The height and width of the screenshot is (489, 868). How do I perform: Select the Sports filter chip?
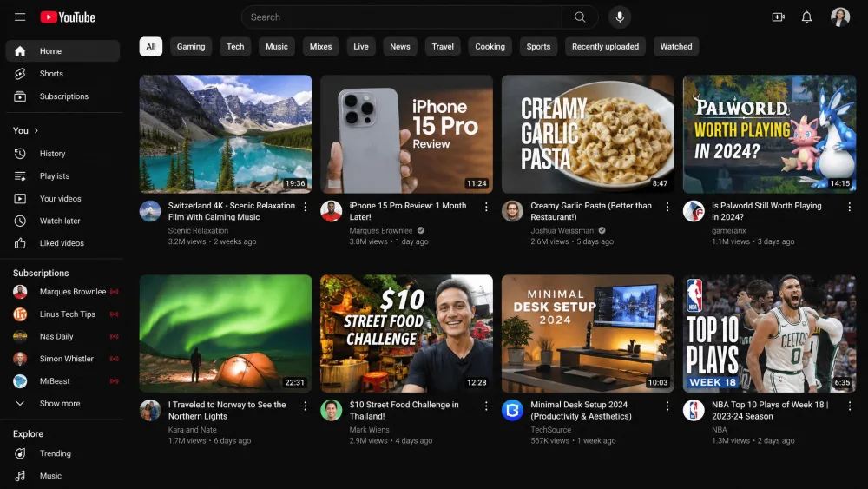[538, 47]
